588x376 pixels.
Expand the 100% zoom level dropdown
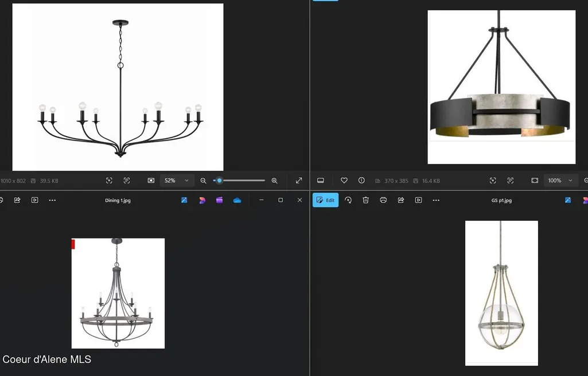point(560,181)
